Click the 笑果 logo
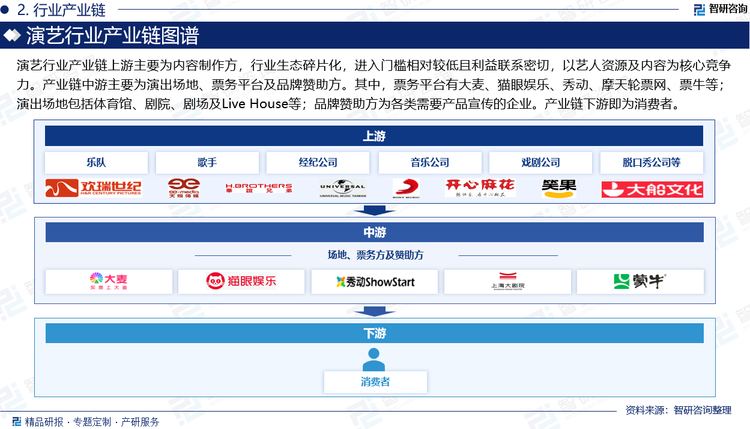 coord(559,188)
